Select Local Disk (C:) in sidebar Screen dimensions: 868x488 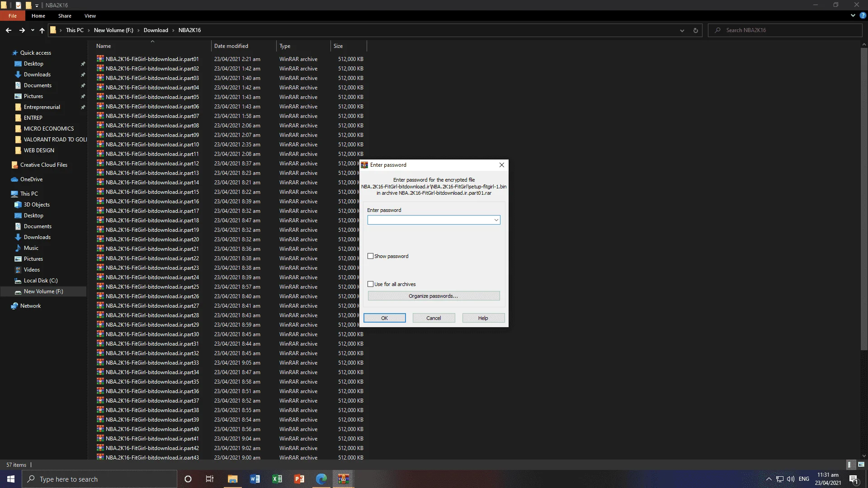click(41, 281)
